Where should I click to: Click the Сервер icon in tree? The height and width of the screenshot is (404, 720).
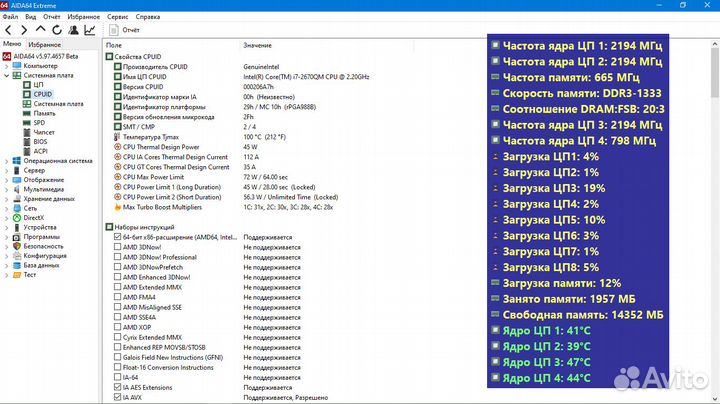click(x=17, y=170)
